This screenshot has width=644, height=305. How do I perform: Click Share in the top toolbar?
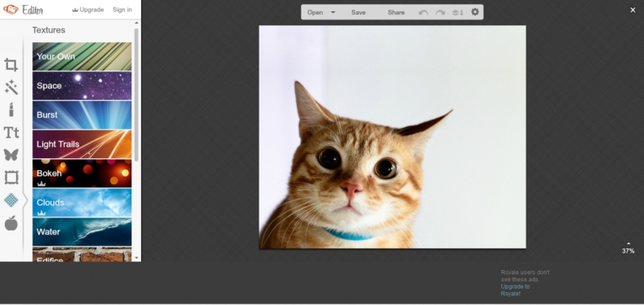coord(396,12)
